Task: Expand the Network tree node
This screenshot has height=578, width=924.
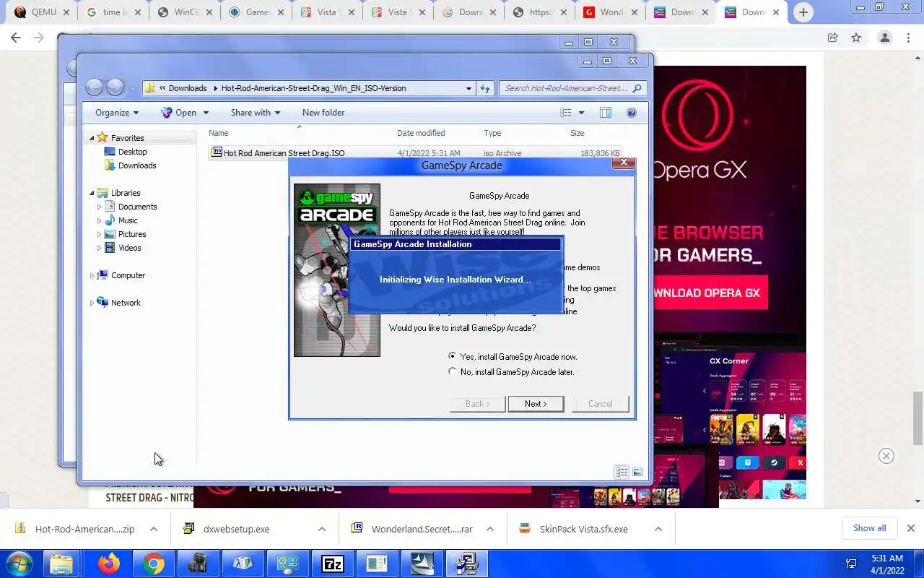Action: coord(92,303)
